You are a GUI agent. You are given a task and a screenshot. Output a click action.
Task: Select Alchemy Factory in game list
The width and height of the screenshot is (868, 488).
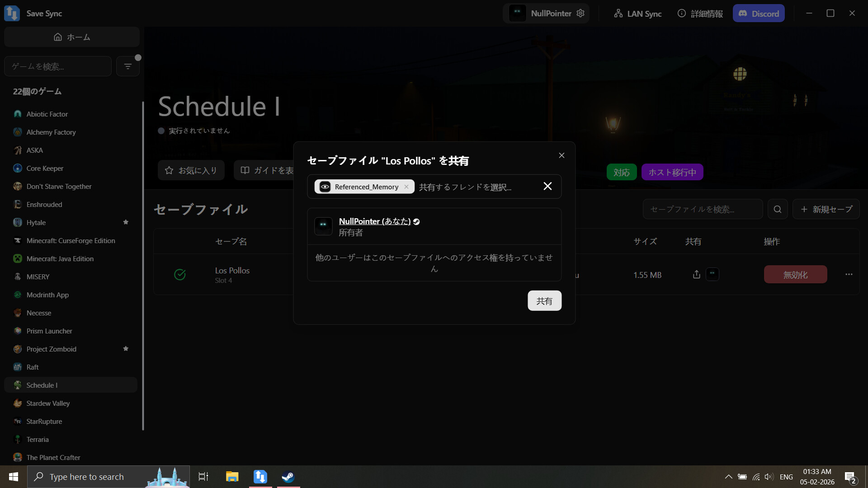(x=71, y=132)
